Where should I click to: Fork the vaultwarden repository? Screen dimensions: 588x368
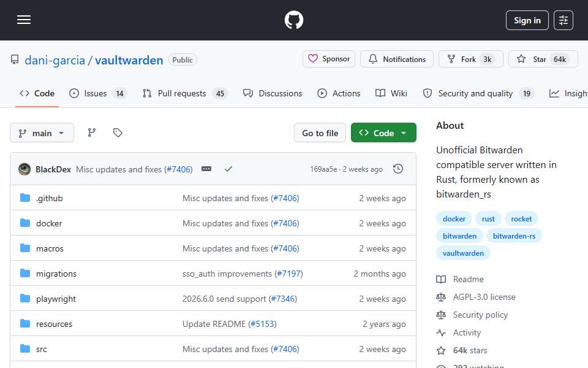[x=470, y=59]
